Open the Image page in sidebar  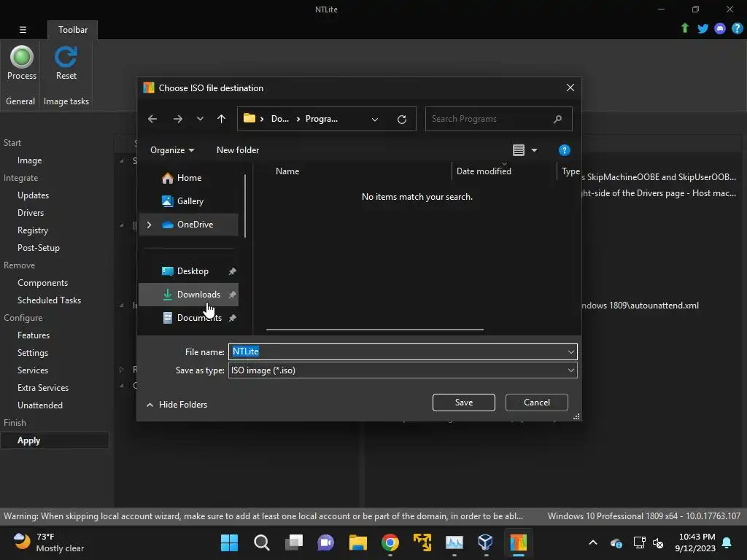coord(29,160)
